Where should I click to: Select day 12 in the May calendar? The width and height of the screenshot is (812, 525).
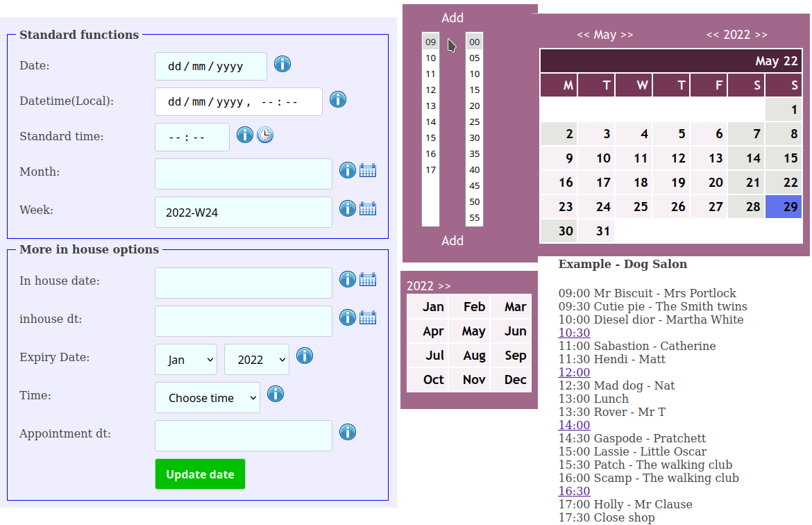pyautogui.click(x=671, y=158)
